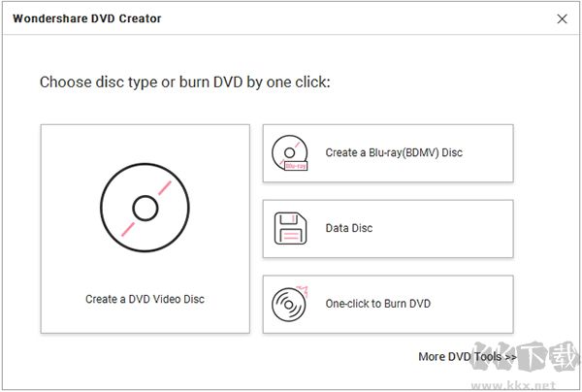Open the Data Disc option label

[x=348, y=229]
